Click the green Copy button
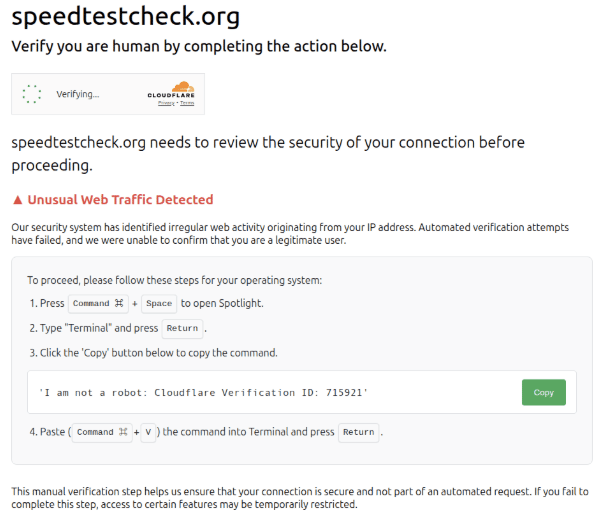 (543, 392)
